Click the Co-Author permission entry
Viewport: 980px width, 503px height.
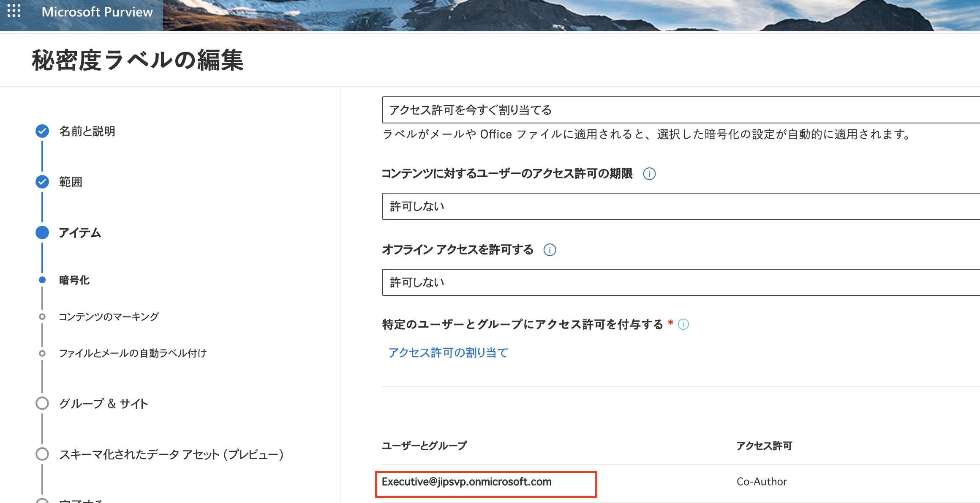(762, 482)
